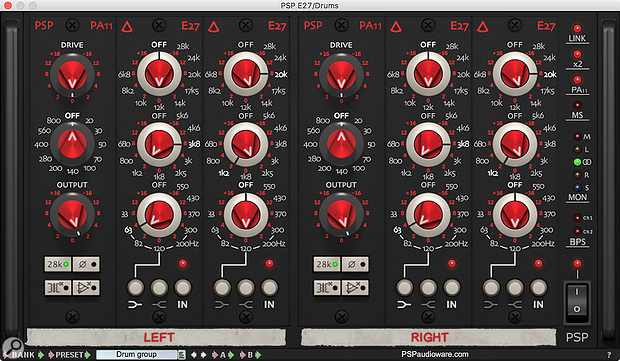Enable low shelf button on first Right E27
Image resolution: width=620 pixels, height=361 pixels.
click(x=405, y=287)
